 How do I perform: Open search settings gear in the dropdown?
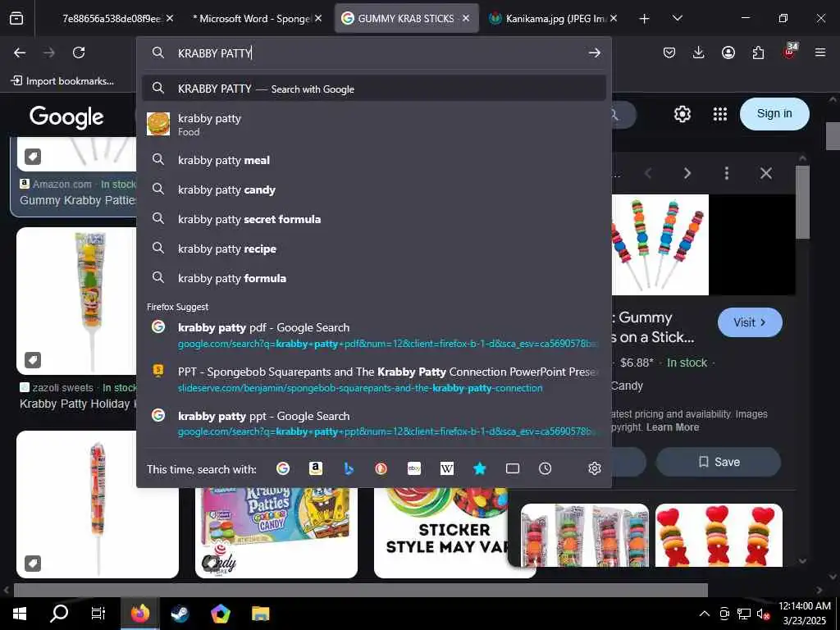(x=594, y=468)
